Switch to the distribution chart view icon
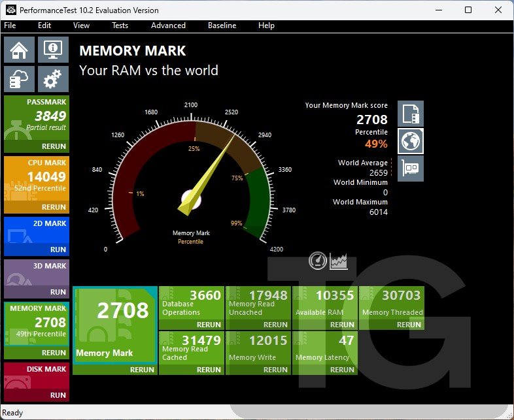Screen dimensions: 514x420 coord(338,261)
